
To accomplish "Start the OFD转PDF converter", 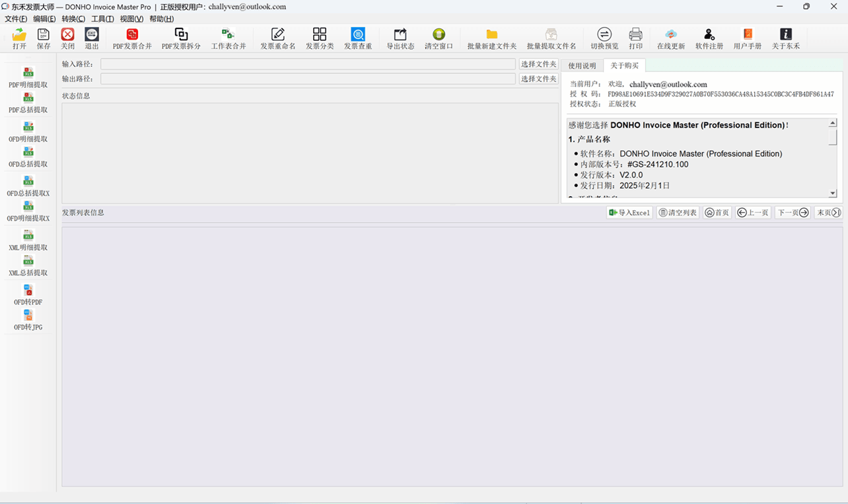I will click(28, 295).
